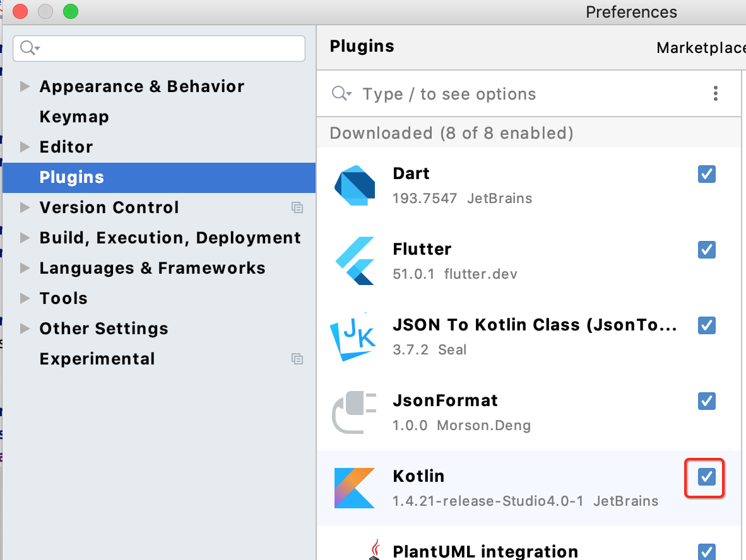Viewport: 746px width, 560px height.
Task: Open the plugins three-dot options menu
Action: (x=715, y=94)
